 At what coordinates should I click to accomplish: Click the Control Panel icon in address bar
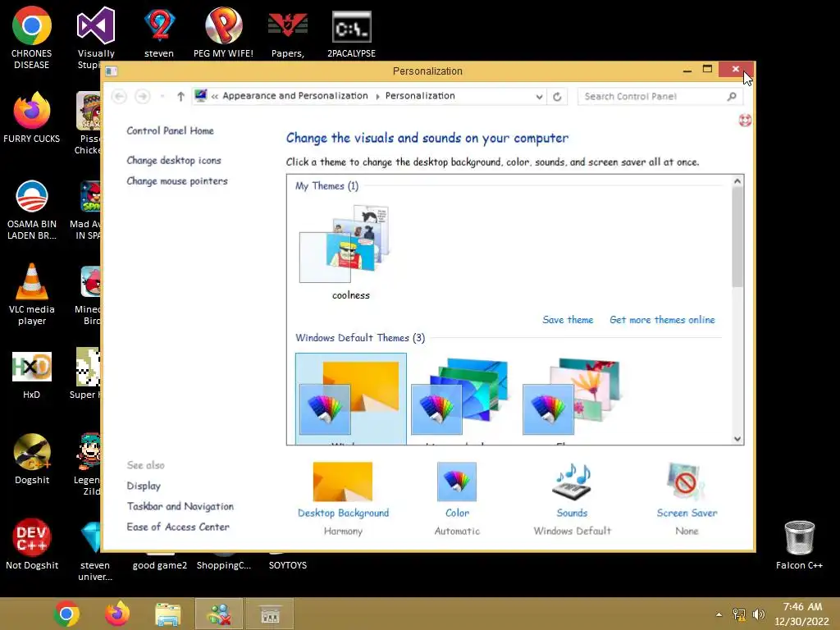tap(201, 96)
